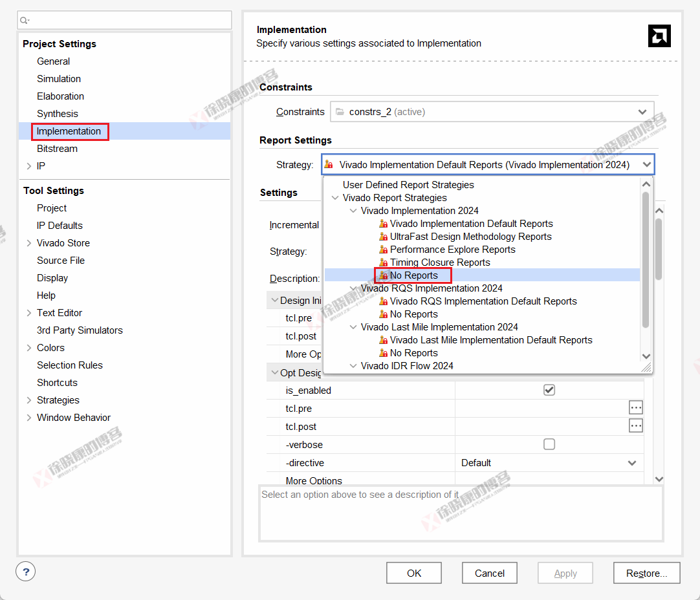
Task: Click the search magnifier icon
Action: (x=24, y=20)
